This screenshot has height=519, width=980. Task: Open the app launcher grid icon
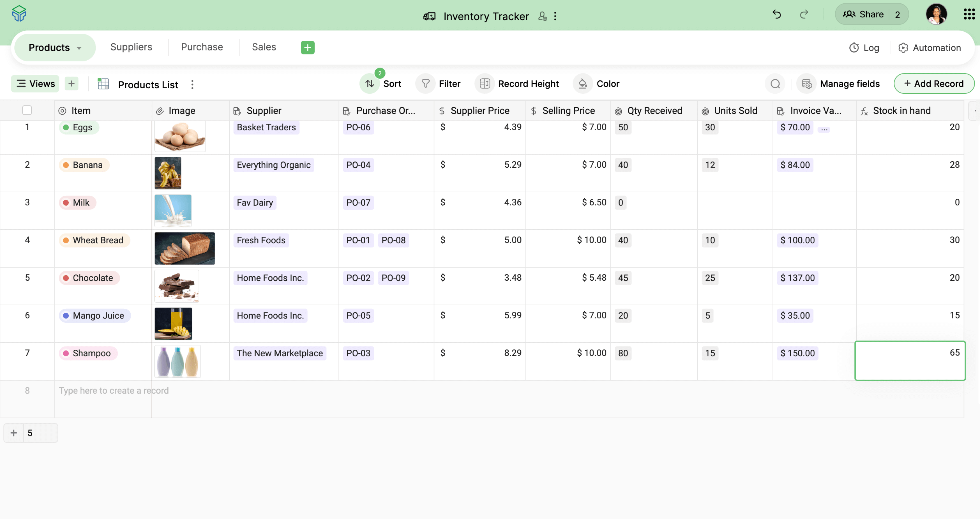coord(969,15)
